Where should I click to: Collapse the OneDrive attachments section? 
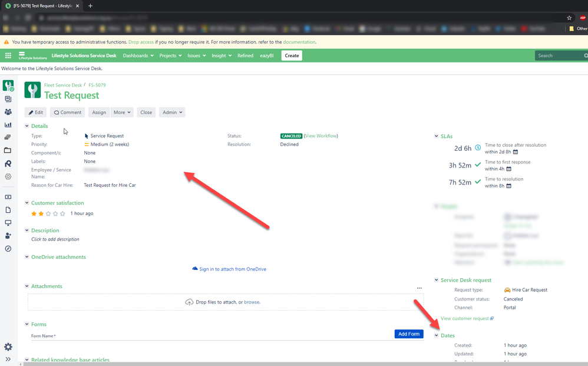pos(27,257)
